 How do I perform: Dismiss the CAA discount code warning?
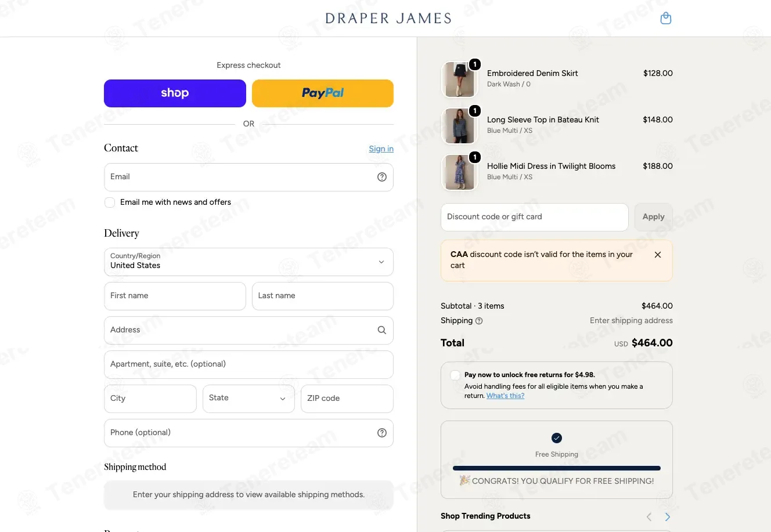(x=658, y=255)
